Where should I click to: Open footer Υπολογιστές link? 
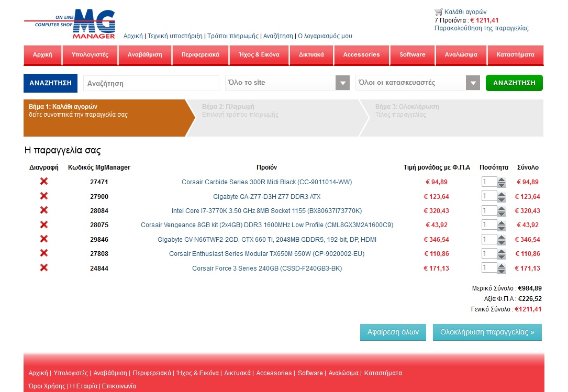[71, 373]
